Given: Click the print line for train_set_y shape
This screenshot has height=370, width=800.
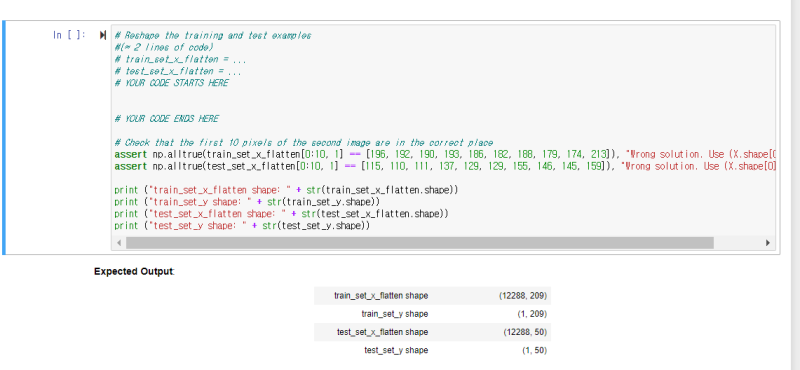Looking at the screenshot, I should [x=247, y=202].
